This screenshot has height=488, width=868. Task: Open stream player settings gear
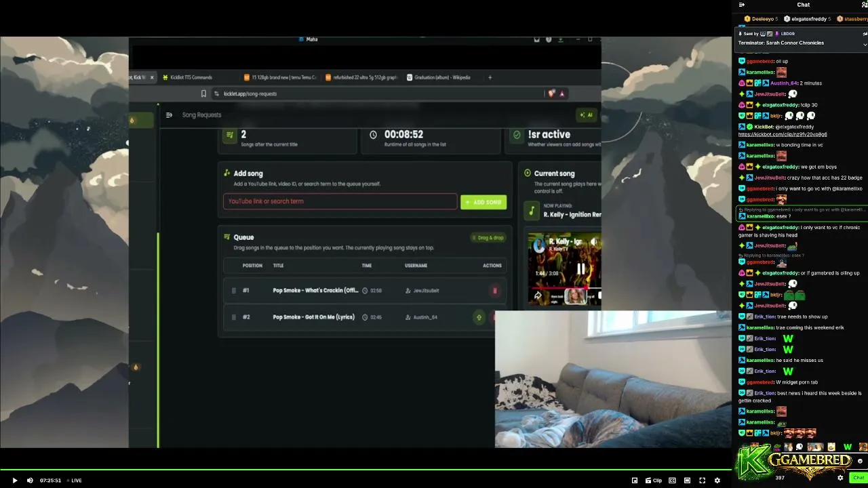[x=717, y=481]
